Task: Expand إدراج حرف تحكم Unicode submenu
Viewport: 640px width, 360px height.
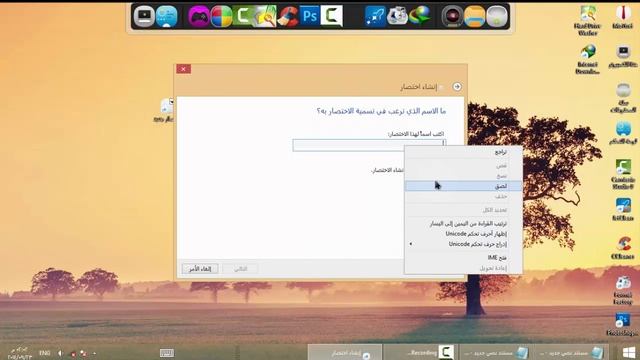Action: click(x=463, y=244)
